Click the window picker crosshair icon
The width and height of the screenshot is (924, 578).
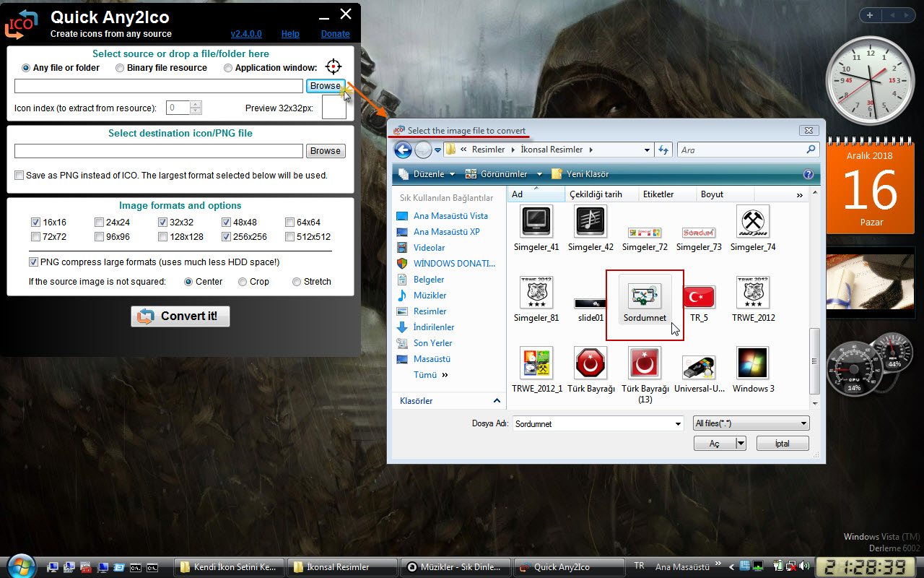[x=333, y=67]
